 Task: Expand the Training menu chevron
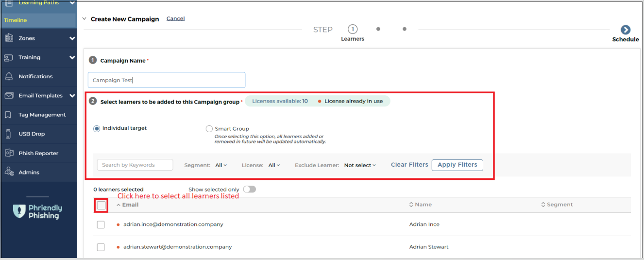pyautogui.click(x=72, y=57)
